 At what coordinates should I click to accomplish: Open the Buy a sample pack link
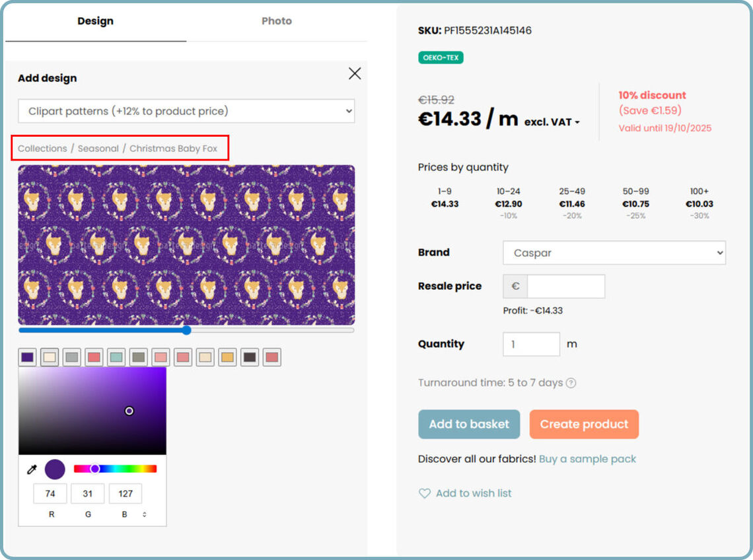point(587,459)
